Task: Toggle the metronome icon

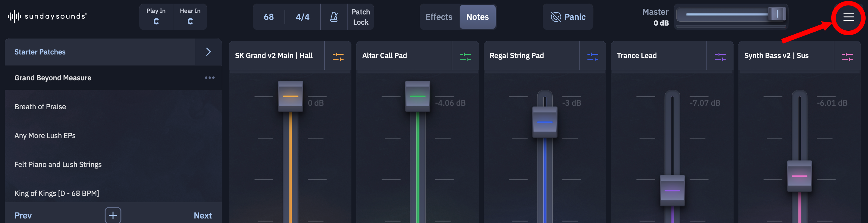Action: tap(334, 17)
